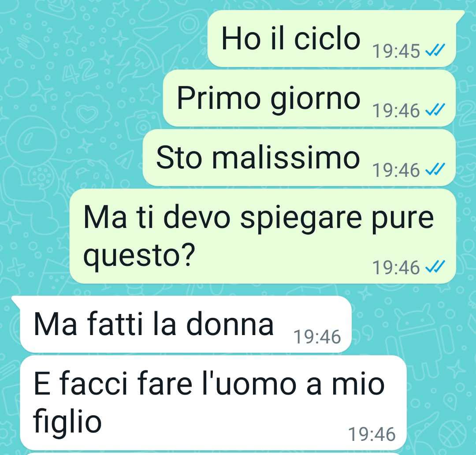Click the word 'malissimo' in sent bubble
476x455 pixels.
pos(286,158)
